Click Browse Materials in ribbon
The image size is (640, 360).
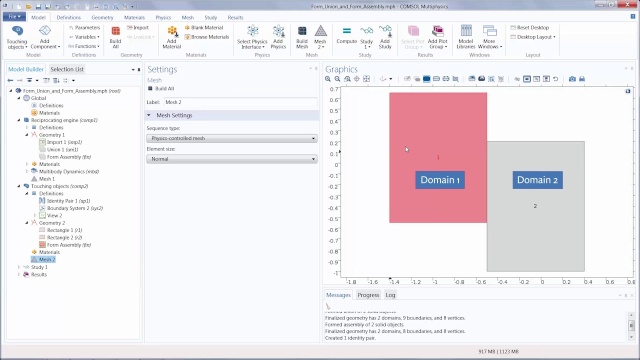207,37
